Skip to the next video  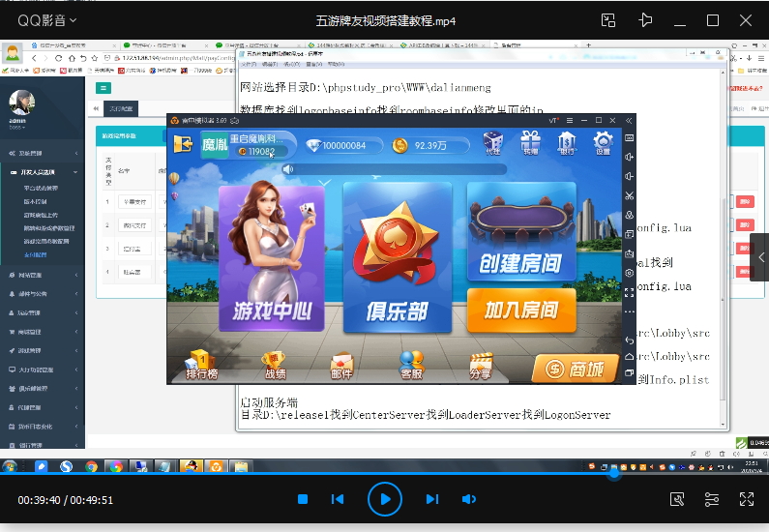click(x=432, y=499)
